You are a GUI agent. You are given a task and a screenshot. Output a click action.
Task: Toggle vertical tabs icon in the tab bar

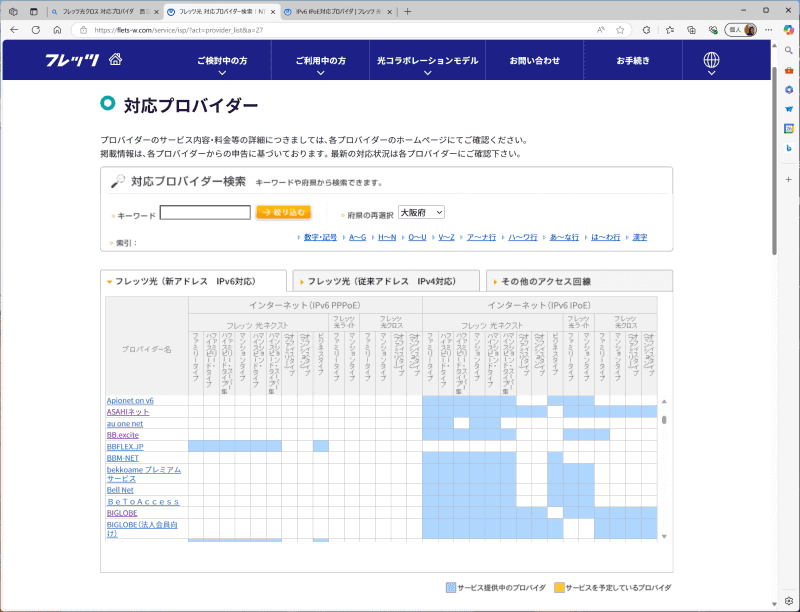click(x=34, y=11)
